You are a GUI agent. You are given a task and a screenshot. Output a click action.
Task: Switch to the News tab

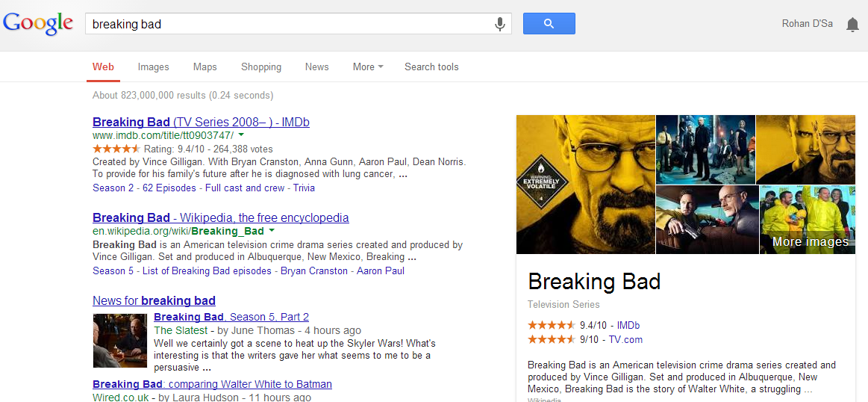[316, 67]
